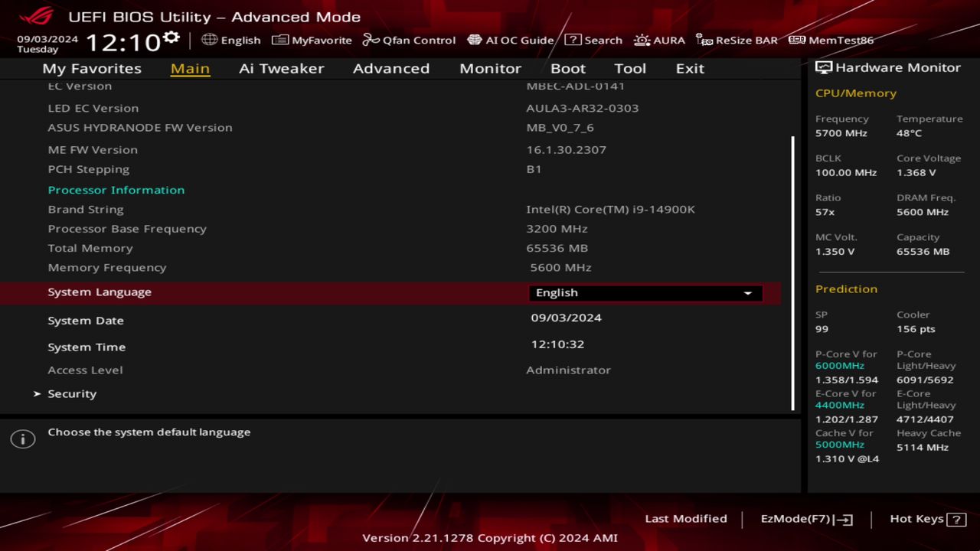
Task: Click the 6000MHz P-Core prediction link
Action: (x=840, y=366)
